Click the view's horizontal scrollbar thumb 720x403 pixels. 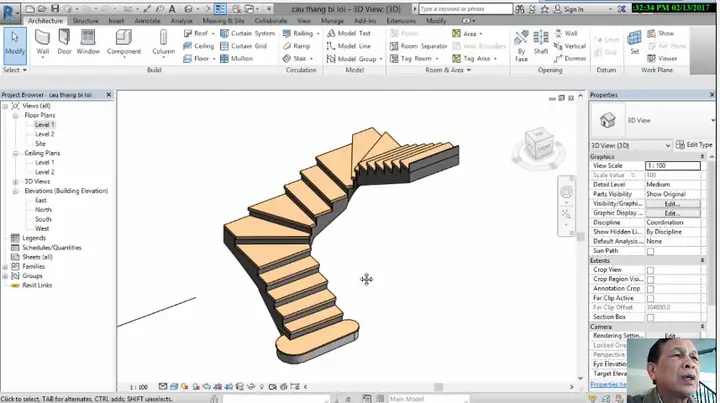click(439, 387)
